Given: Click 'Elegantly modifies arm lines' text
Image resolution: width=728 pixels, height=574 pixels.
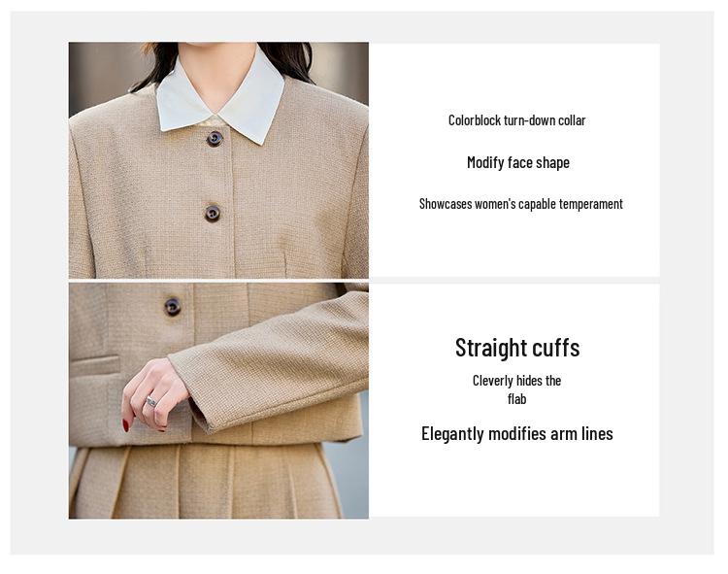Looking at the screenshot, I should pos(517,434).
